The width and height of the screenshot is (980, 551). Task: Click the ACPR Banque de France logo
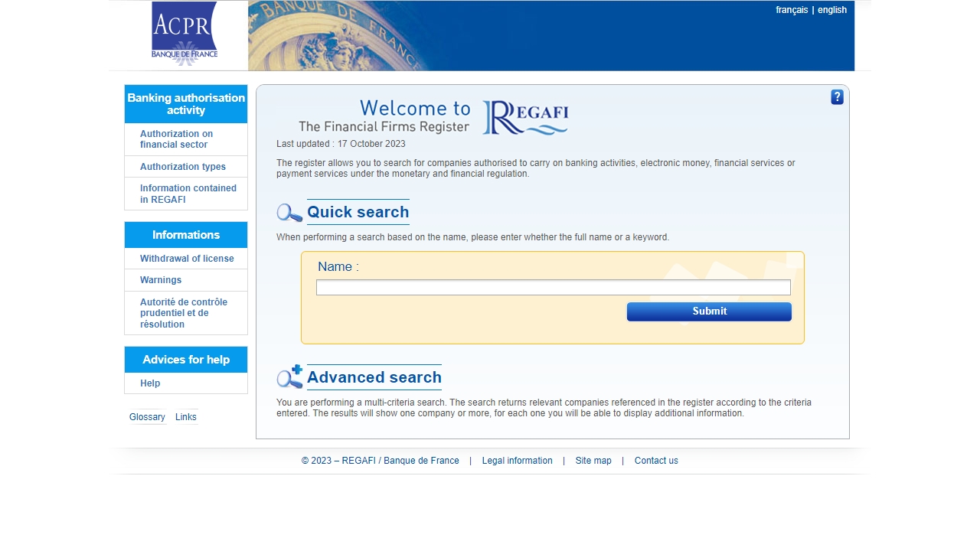(x=185, y=34)
